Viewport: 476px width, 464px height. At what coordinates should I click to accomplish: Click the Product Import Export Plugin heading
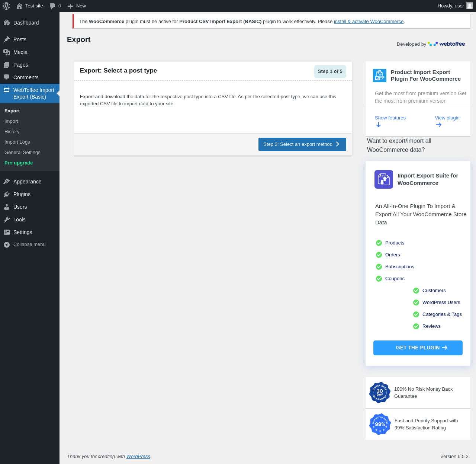point(426,76)
